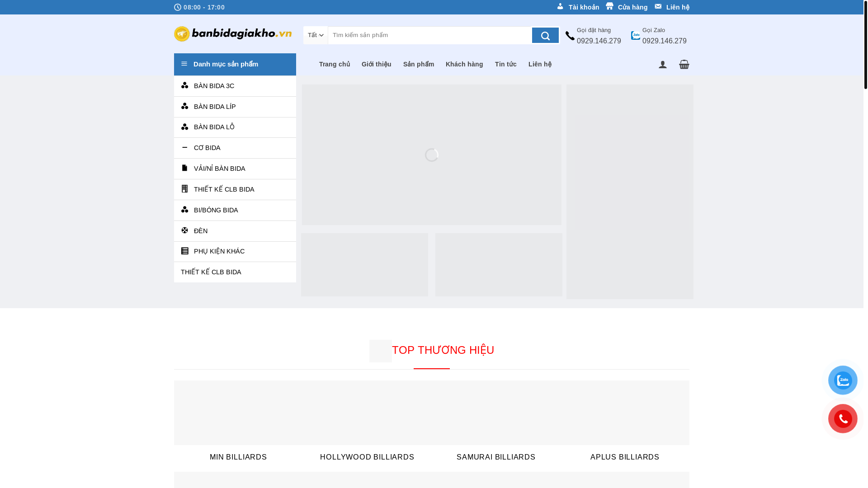The height and width of the screenshot is (488, 868).
Task: Click the hamburger icon in Danh mục sản phẩm
Action: [184, 64]
